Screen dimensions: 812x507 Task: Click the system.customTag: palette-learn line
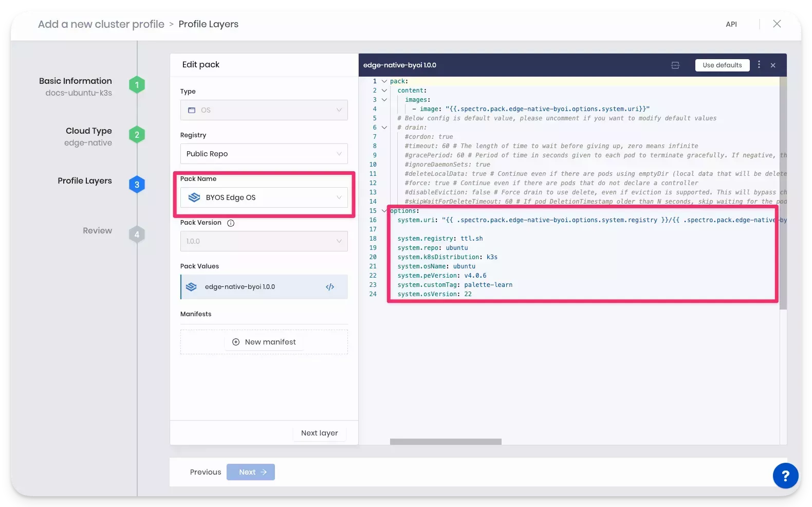tap(455, 285)
